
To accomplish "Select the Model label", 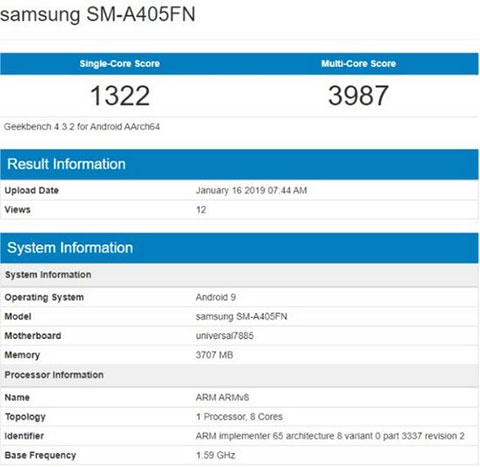I will 18,316.
